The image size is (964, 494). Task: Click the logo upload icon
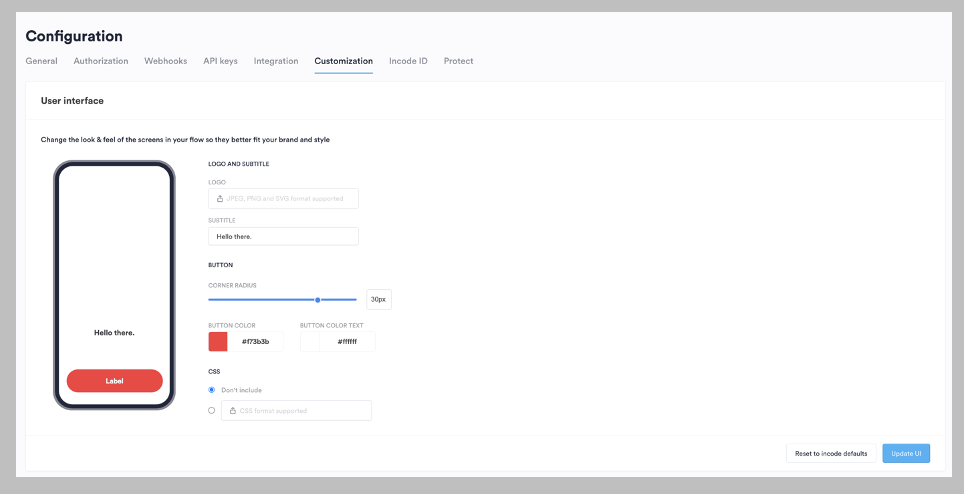coord(219,198)
